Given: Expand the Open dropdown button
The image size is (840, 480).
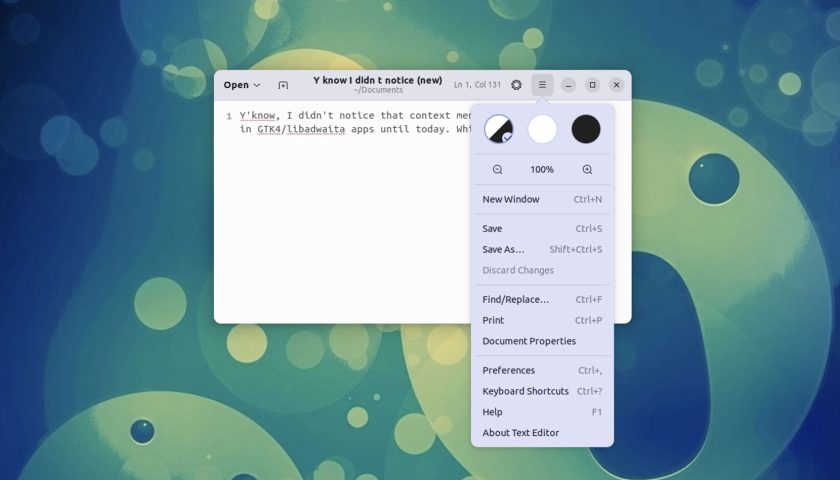Looking at the screenshot, I should click(242, 85).
